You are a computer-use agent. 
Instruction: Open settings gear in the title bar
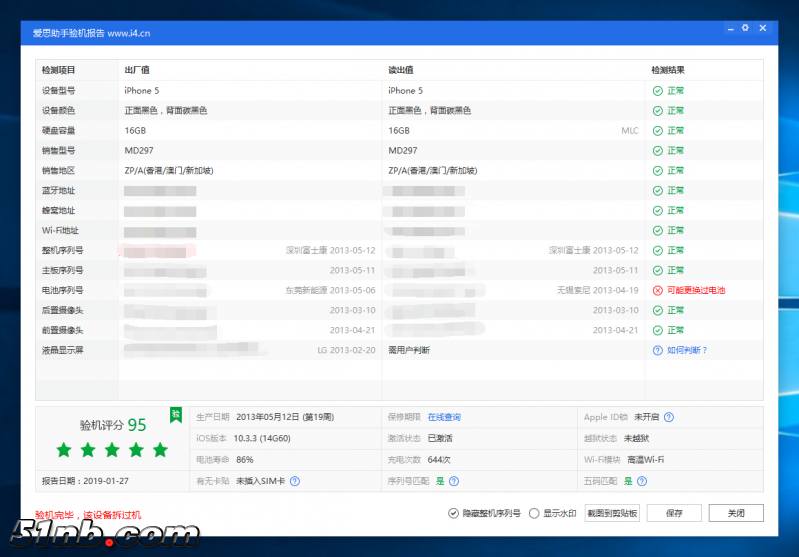tap(745, 29)
